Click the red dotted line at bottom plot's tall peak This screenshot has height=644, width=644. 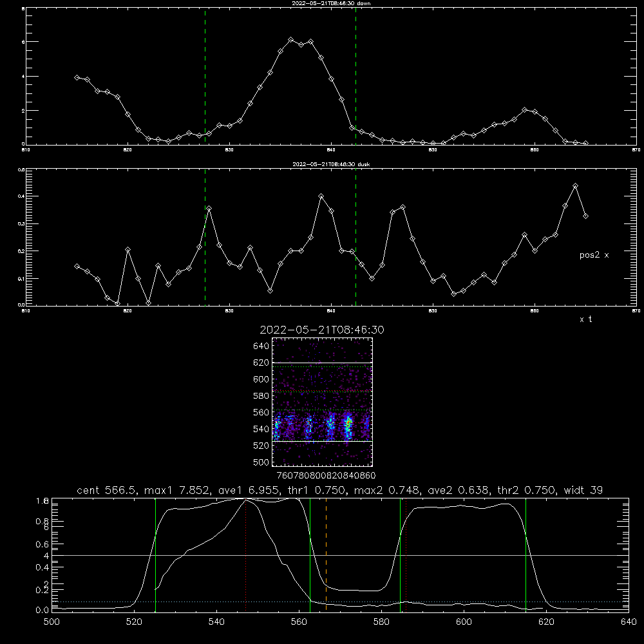click(x=245, y=554)
